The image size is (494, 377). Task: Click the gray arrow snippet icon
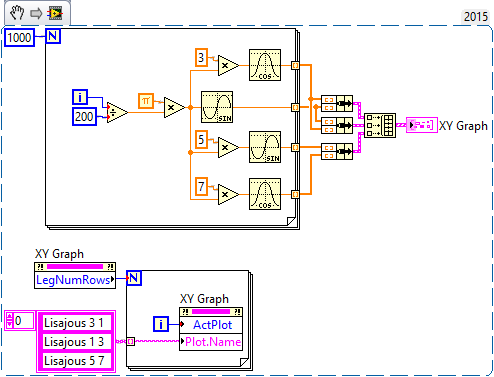coord(36,14)
